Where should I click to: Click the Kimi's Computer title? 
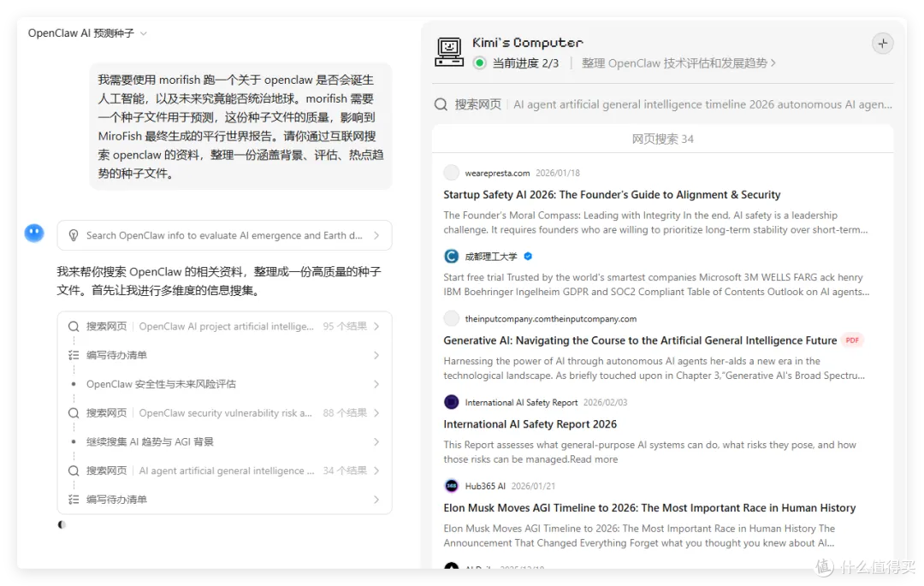click(527, 43)
